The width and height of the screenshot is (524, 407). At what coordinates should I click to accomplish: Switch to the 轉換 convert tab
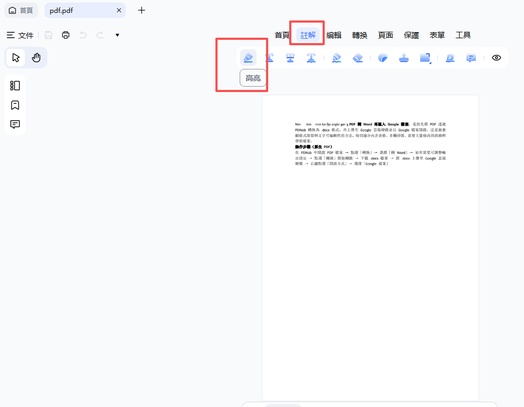(360, 35)
